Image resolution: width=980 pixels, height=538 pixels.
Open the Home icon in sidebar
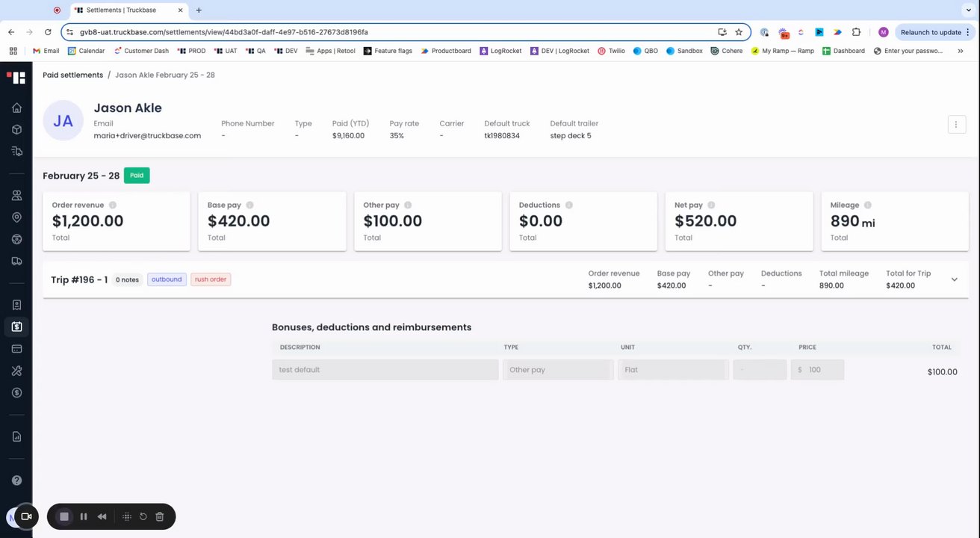coord(16,108)
